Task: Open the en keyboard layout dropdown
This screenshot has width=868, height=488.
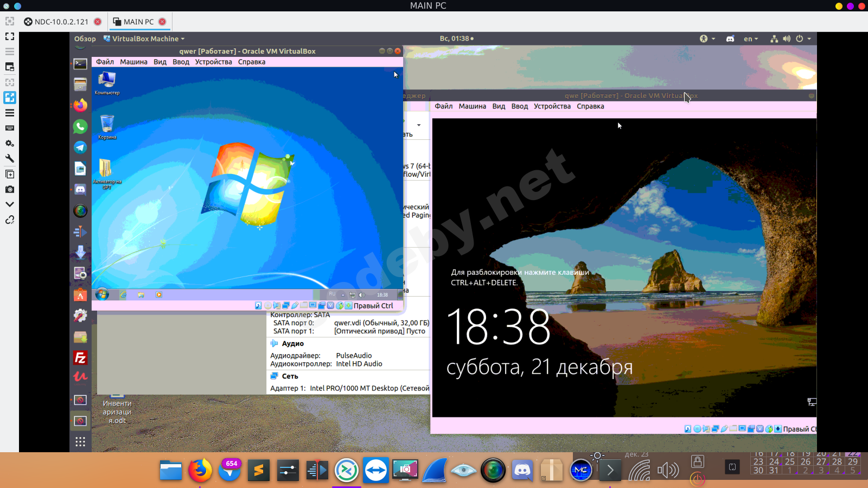Action: click(751, 38)
